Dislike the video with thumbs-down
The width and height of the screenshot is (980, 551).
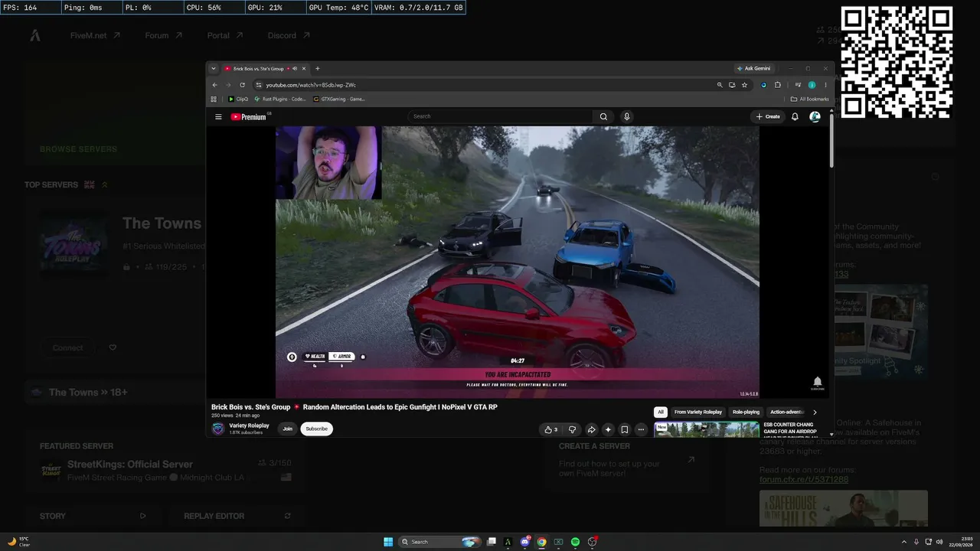(572, 429)
